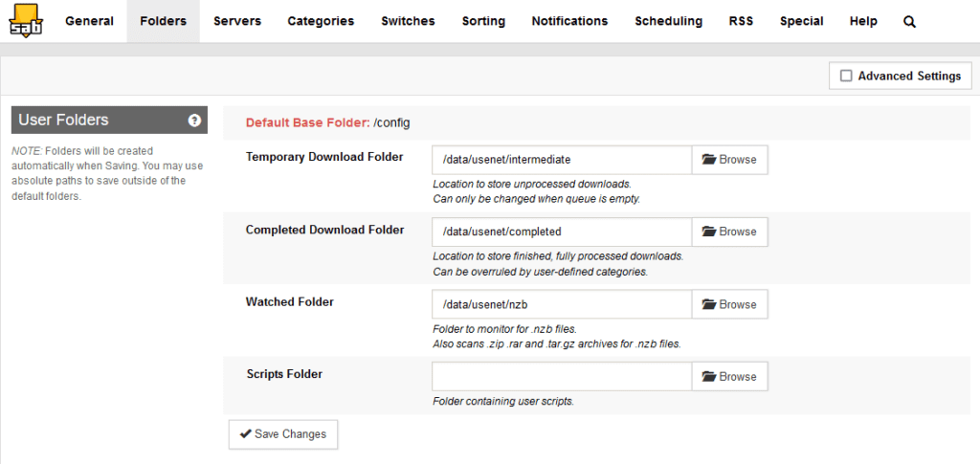Open the RSS tab
This screenshot has width=980, height=464.
coord(741,21)
